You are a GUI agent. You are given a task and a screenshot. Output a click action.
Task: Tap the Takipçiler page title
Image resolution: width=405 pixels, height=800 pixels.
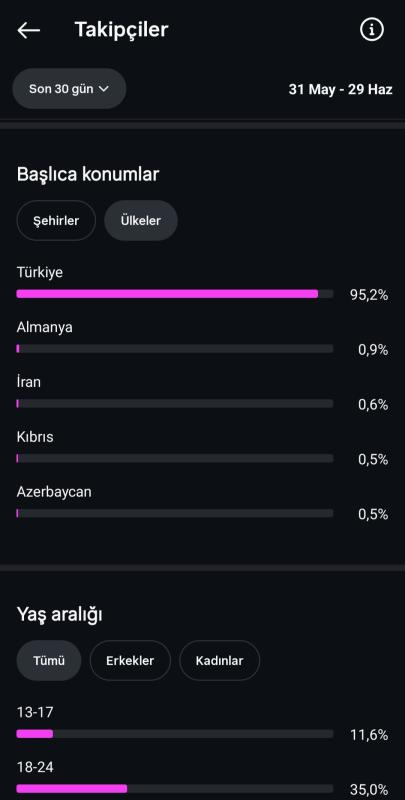tap(121, 30)
